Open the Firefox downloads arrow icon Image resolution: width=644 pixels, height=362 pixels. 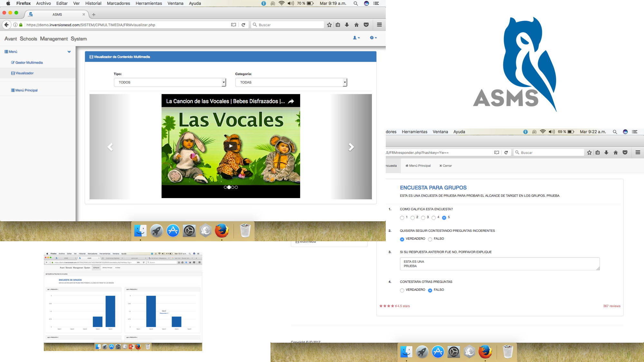coord(347,25)
